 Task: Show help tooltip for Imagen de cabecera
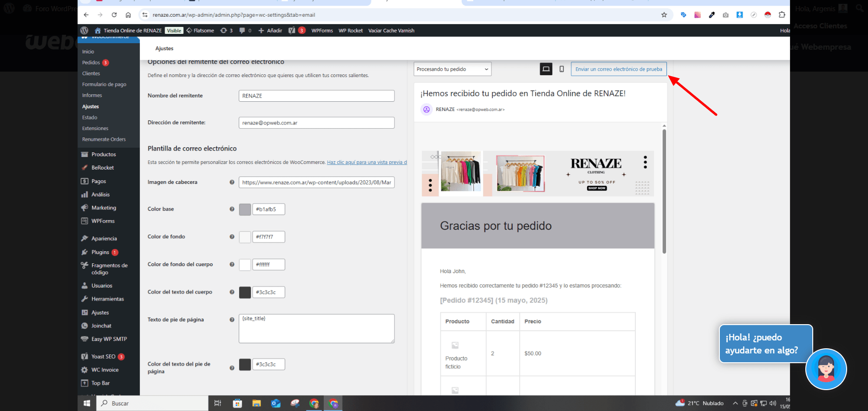click(x=232, y=182)
